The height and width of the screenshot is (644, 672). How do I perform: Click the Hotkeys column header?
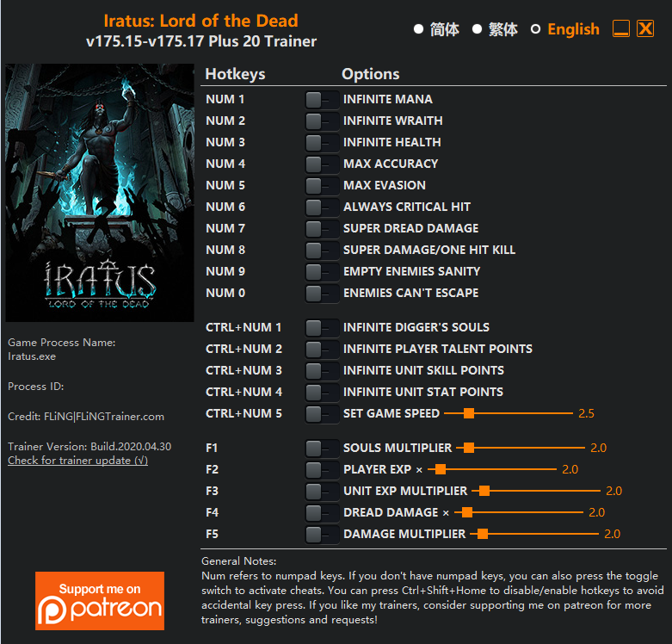235,74
